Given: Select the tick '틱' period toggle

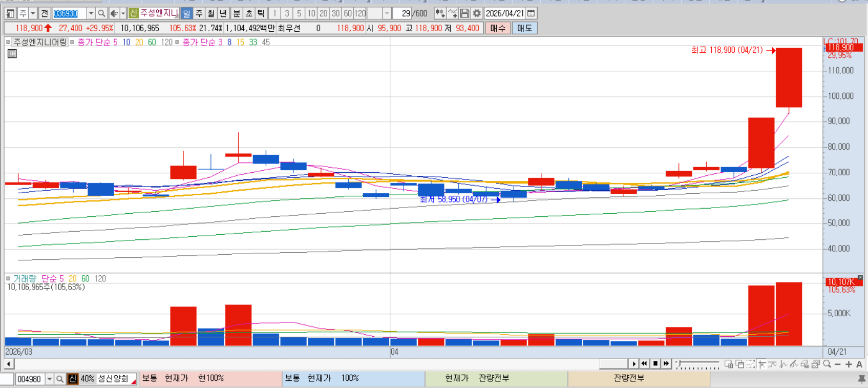Looking at the screenshot, I should coord(261,13).
